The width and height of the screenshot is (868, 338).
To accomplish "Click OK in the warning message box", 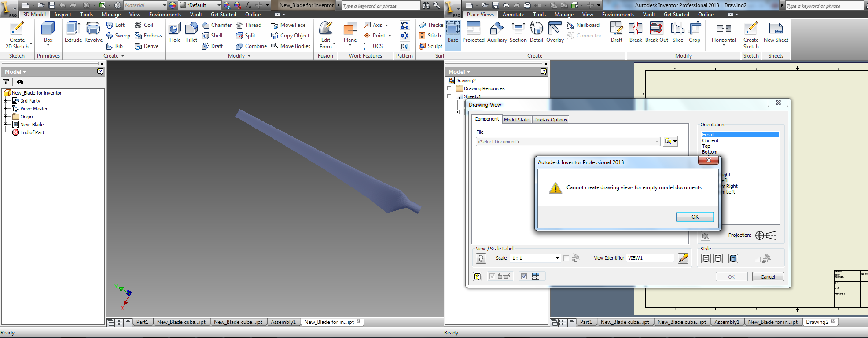I will coord(695,217).
